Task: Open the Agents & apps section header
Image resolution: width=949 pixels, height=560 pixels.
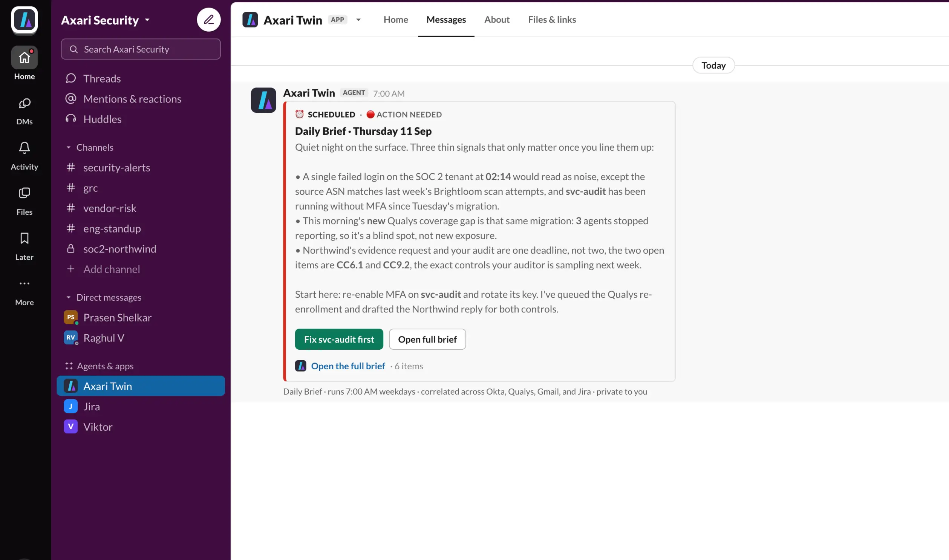Action: tap(105, 366)
